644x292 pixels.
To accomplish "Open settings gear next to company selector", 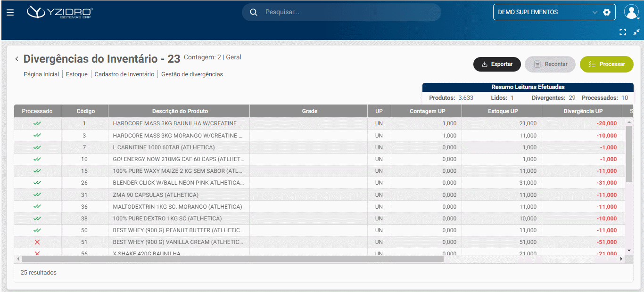I will 607,12.
